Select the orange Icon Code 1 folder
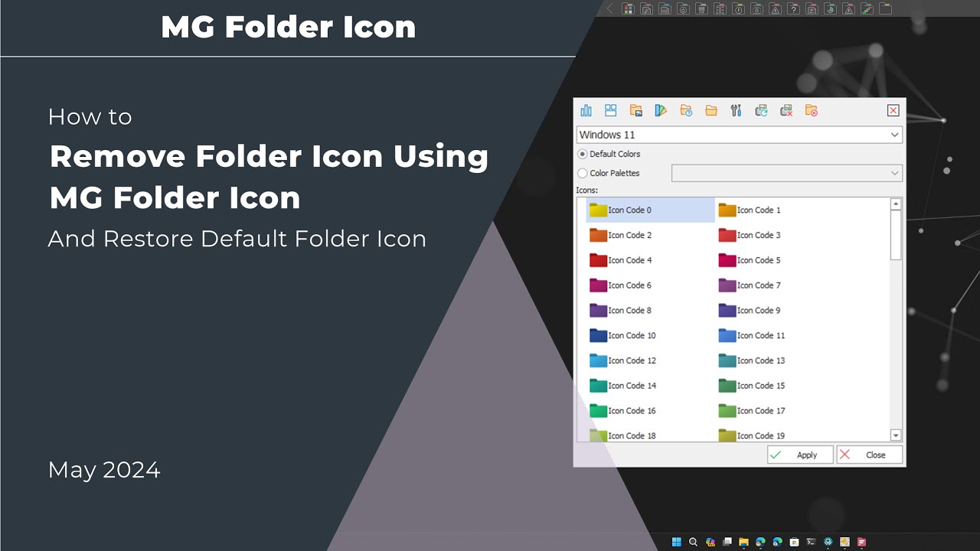 pos(750,210)
